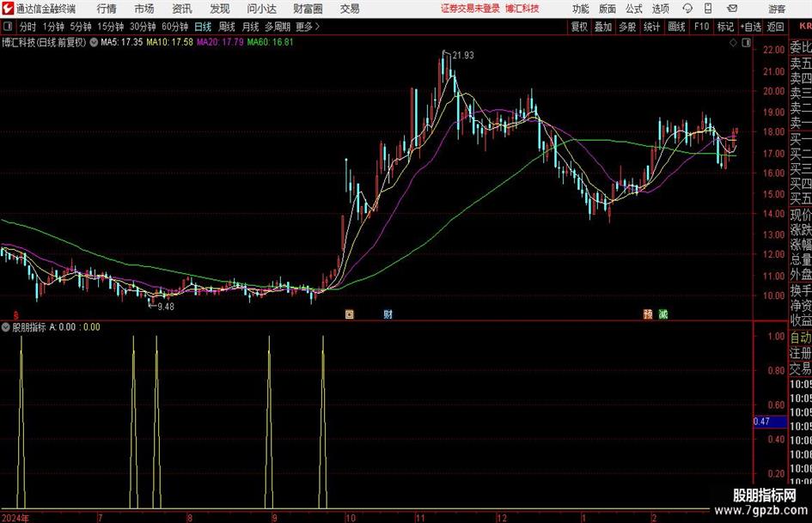Image resolution: width=812 pixels, height=523 pixels.
Task: Expand the 股朋指标 sub-chart dropdown arrow
Action: click(x=6, y=326)
